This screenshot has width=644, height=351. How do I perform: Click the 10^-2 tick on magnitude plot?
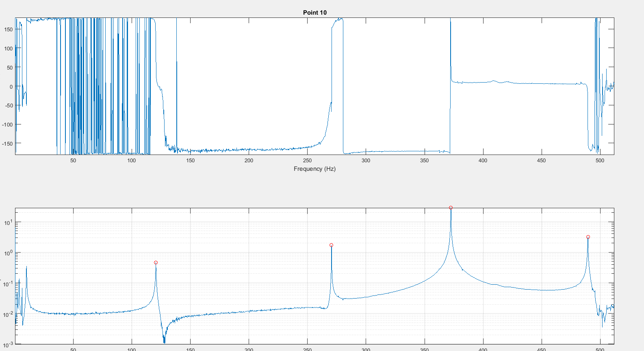[8, 314]
